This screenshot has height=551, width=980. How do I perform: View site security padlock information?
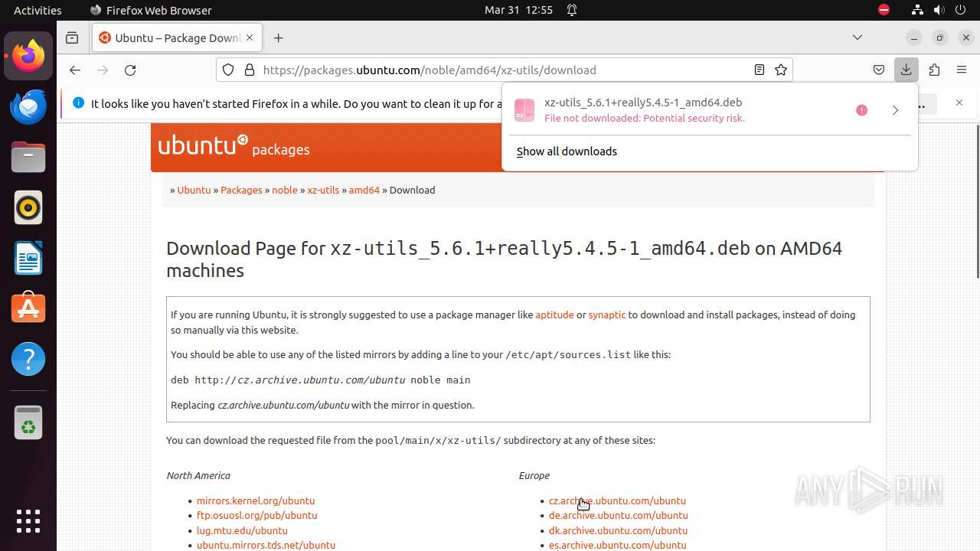(249, 70)
